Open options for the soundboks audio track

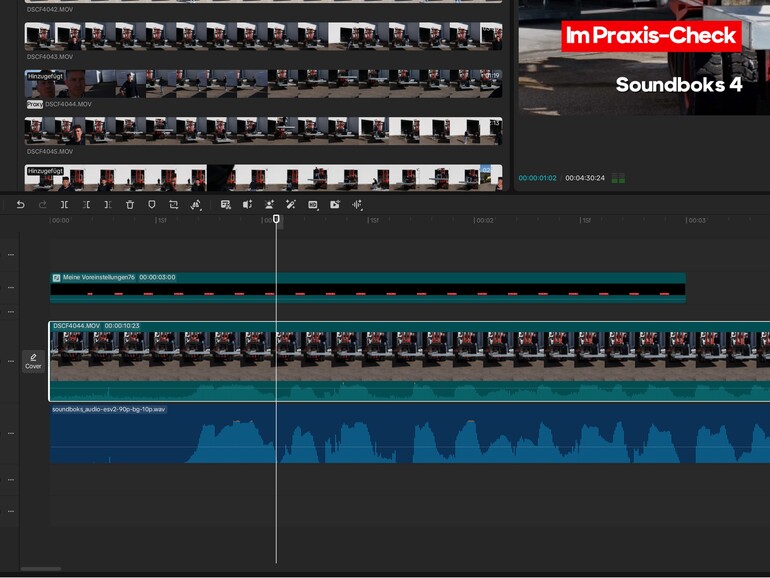point(11,433)
